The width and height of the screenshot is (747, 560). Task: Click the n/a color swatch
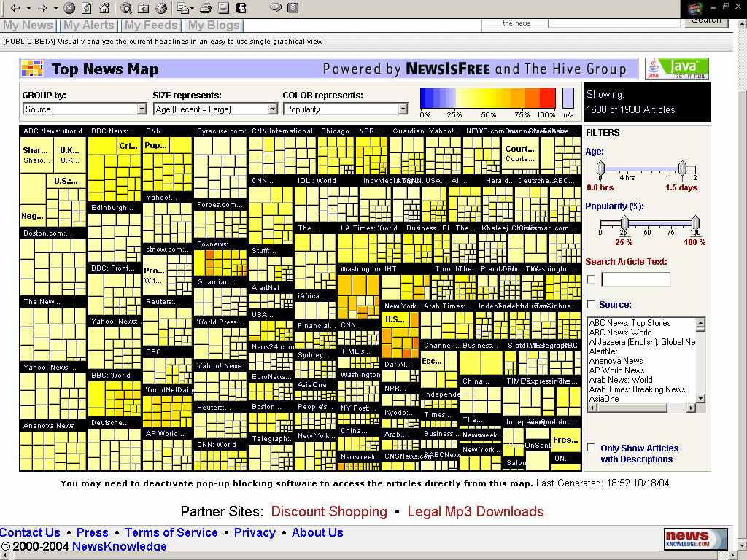568,98
